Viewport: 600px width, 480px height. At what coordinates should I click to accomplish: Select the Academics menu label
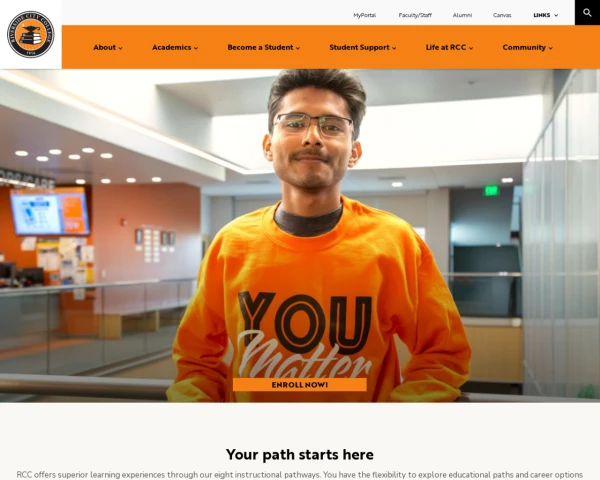pos(171,47)
